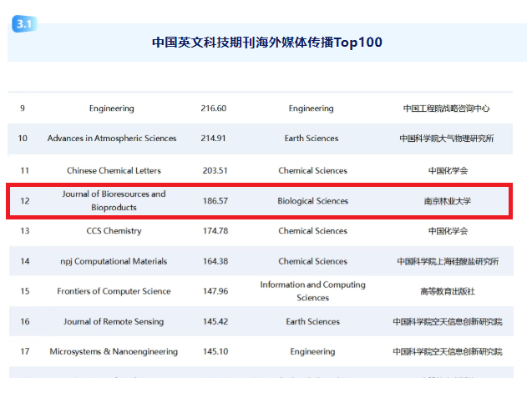Click publisher 中国科学院大气物理研究所
This screenshot has height=393, width=532.
447,139
